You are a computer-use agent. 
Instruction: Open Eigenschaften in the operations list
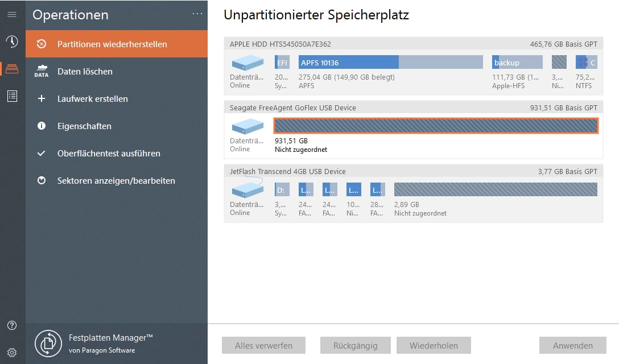point(117,126)
